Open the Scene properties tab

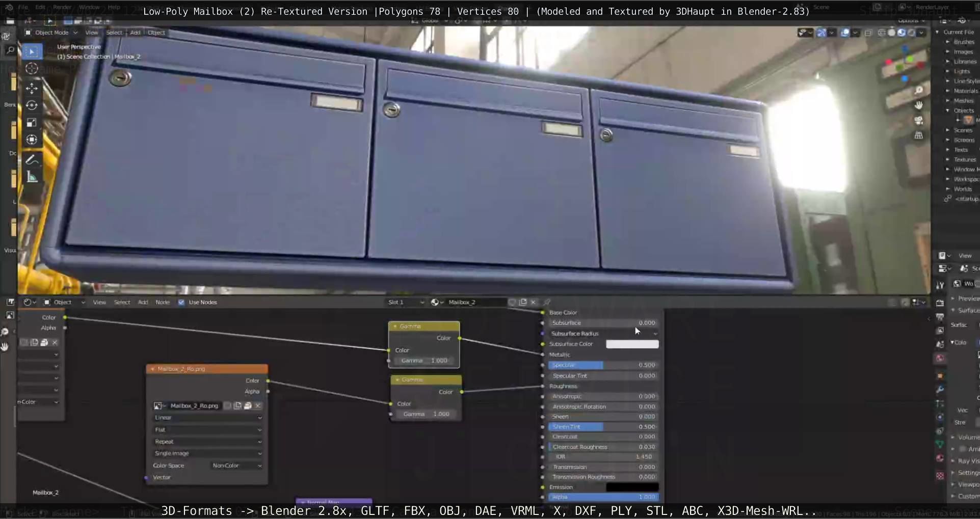coord(940,344)
